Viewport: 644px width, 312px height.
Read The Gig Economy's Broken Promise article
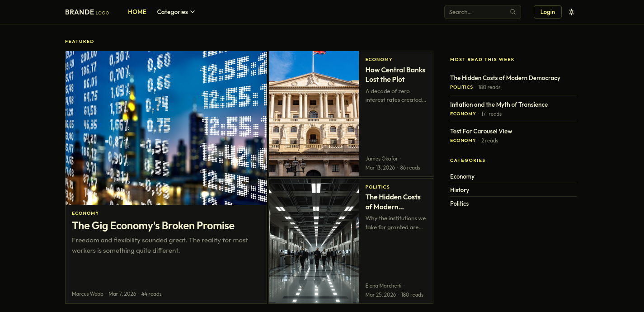(153, 226)
